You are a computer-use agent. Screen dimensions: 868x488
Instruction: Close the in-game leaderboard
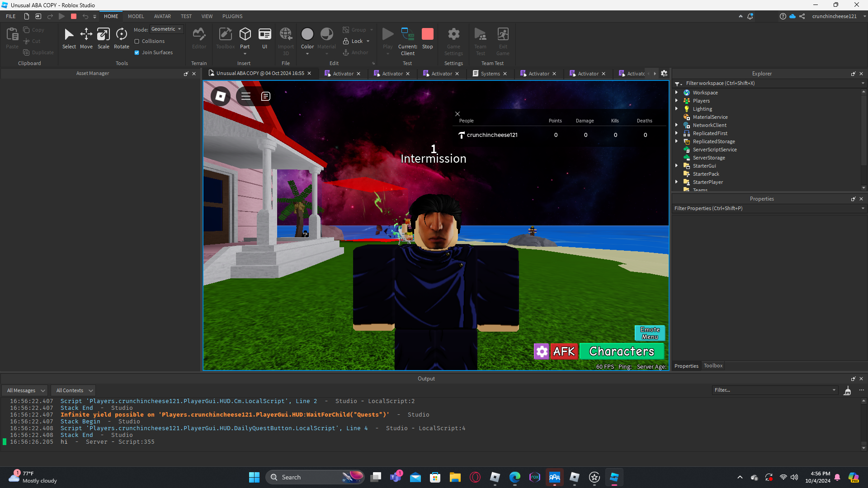[458, 114]
